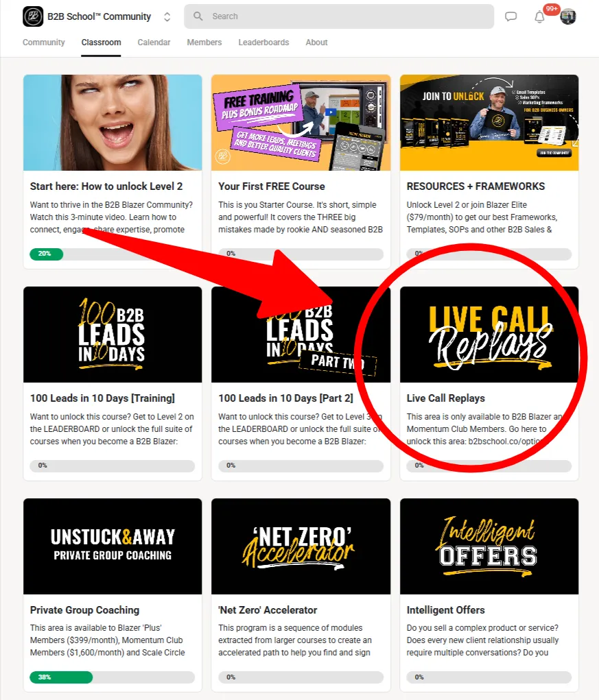The image size is (599, 700).
Task: Click the 0% progress bar on 100 Leads [Training]
Action: click(x=112, y=466)
